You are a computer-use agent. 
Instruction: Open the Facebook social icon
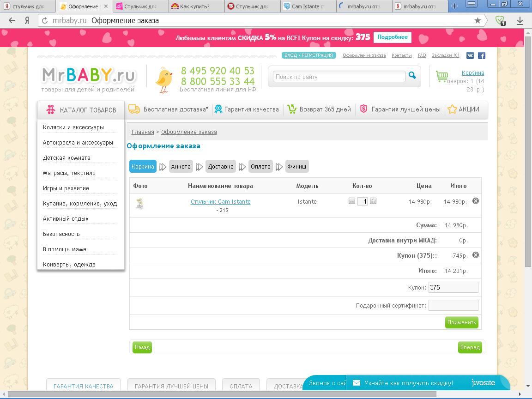click(482, 55)
